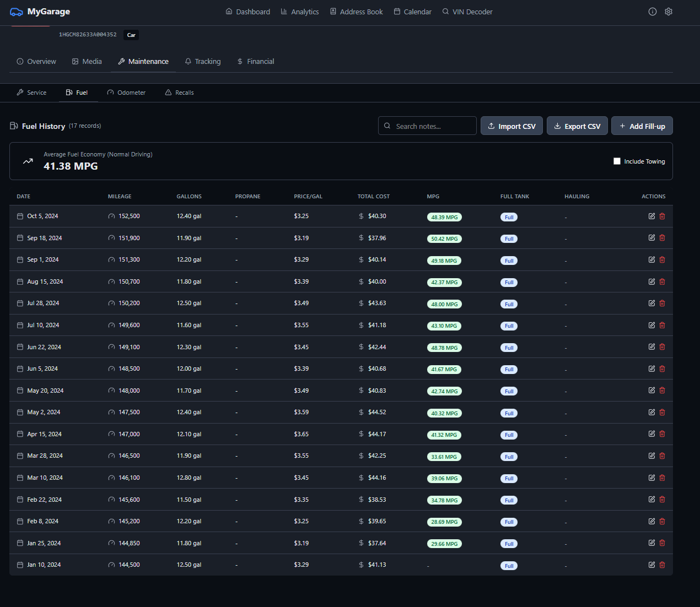Click the MyGarage car logo
Screen dimensions: 700x607
17,12
